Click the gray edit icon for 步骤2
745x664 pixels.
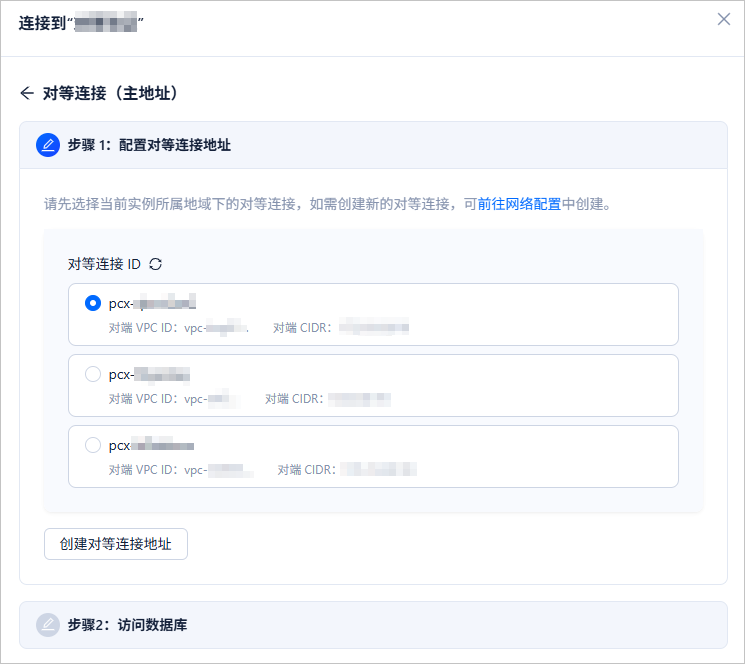point(48,625)
